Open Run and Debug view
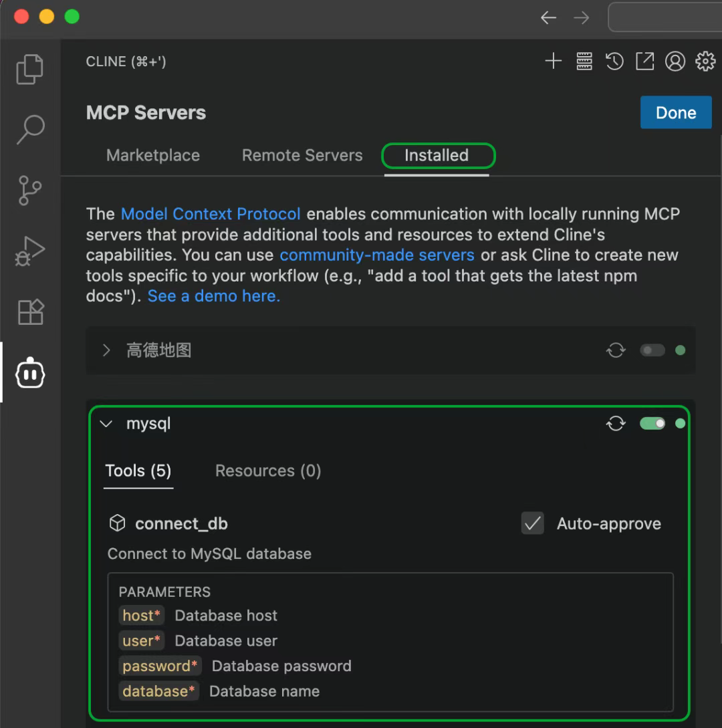The image size is (722, 728). (x=30, y=251)
